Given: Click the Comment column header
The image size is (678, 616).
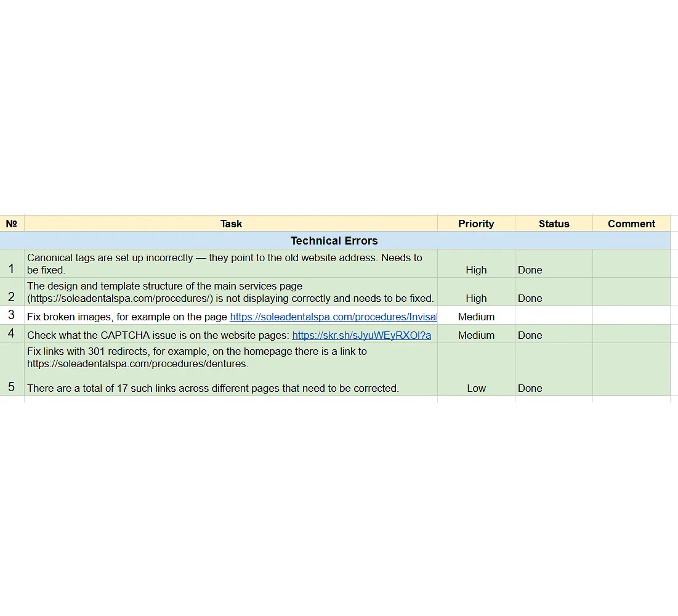Looking at the screenshot, I should coord(631,223).
